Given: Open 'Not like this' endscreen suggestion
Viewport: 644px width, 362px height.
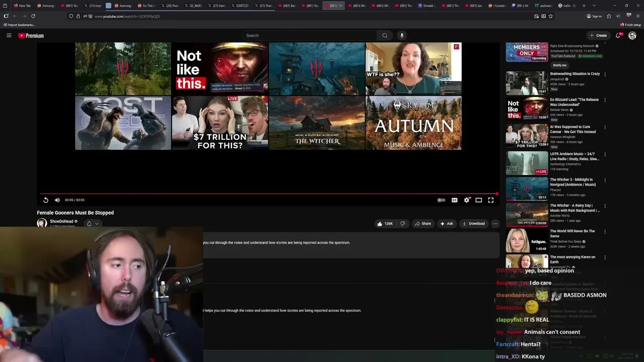Looking at the screenshot, I should (x=219, y=68).
